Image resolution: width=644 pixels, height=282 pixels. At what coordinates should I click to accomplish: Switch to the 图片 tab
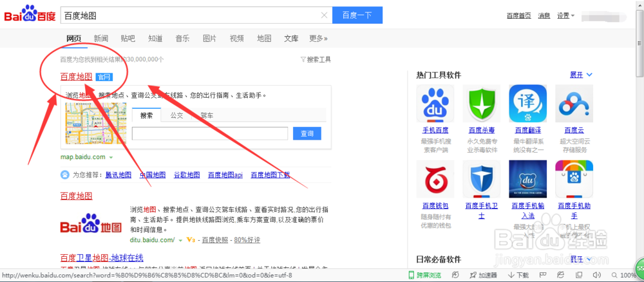coord(209,39)
